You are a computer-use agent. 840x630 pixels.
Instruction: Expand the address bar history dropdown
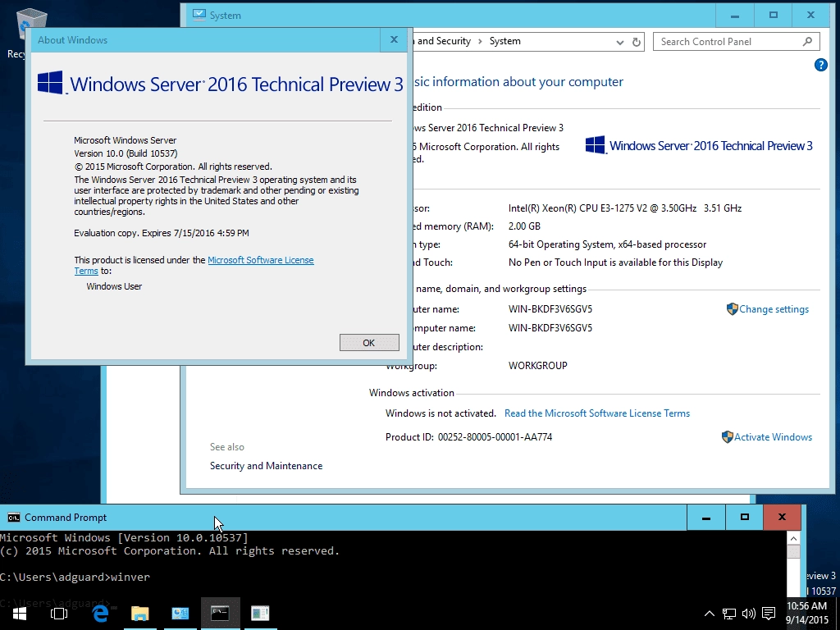(620, 43)
